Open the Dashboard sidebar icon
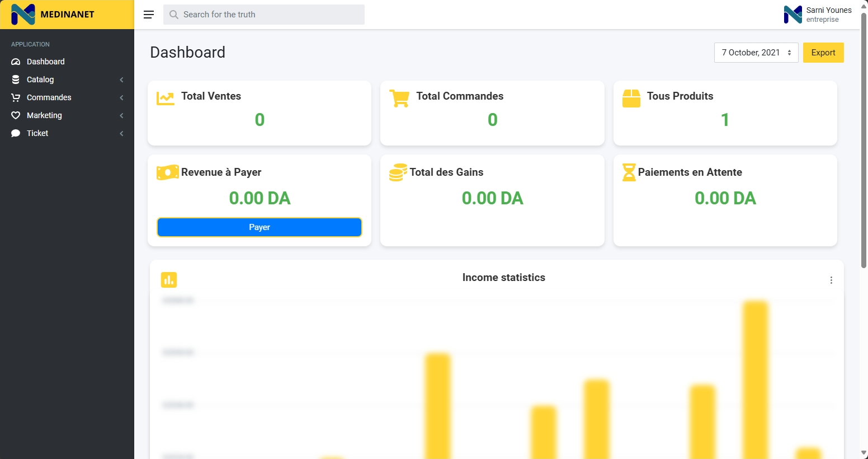This screenshot has width=868, height=459. 15,62
